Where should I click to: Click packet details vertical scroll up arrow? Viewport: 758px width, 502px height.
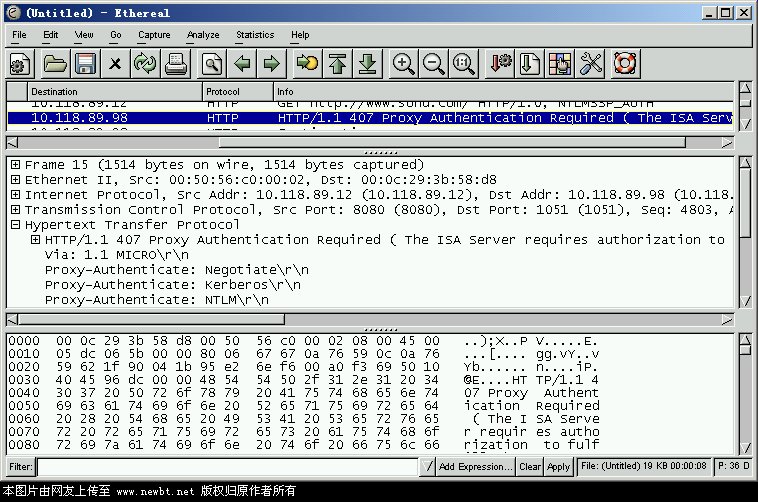[745, 163]
